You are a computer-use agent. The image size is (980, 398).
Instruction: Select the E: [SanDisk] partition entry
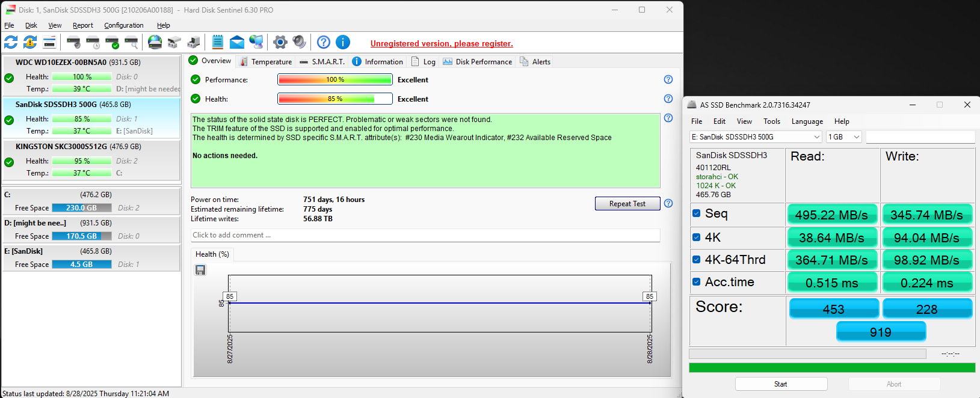pyautogui.click(x=91, y=258)
